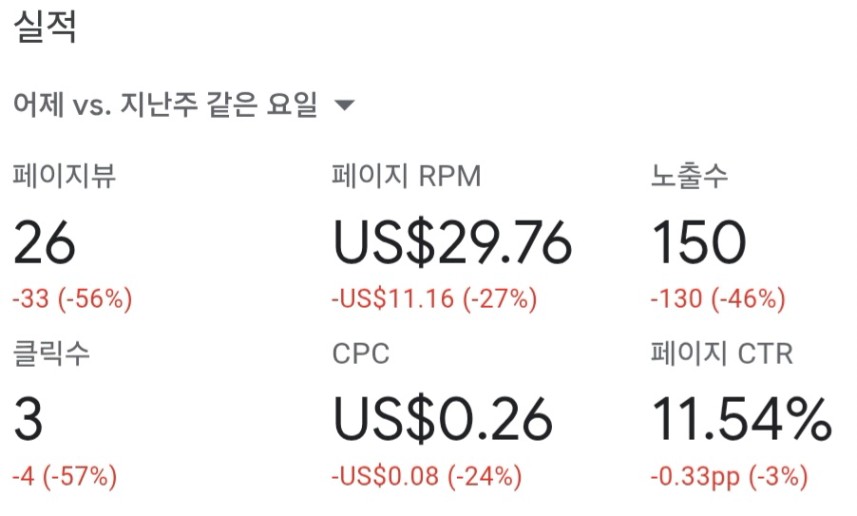Select the '어제 vs. 지난주 같은 요일' period label

[165, 104]
